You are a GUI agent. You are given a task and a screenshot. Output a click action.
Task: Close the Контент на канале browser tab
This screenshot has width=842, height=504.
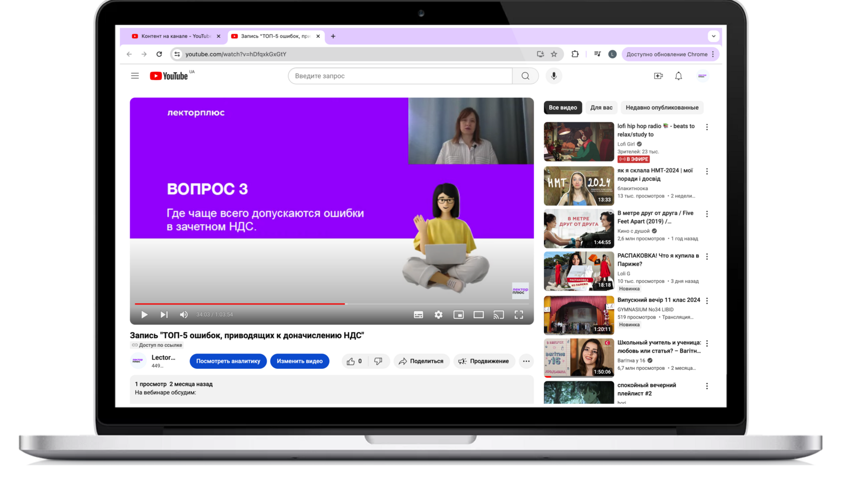[x=219, y=36]
